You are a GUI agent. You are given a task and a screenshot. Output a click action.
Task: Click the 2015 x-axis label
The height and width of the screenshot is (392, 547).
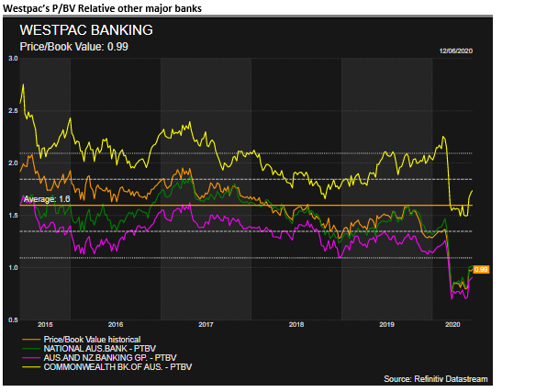click(x=45, y=325)
